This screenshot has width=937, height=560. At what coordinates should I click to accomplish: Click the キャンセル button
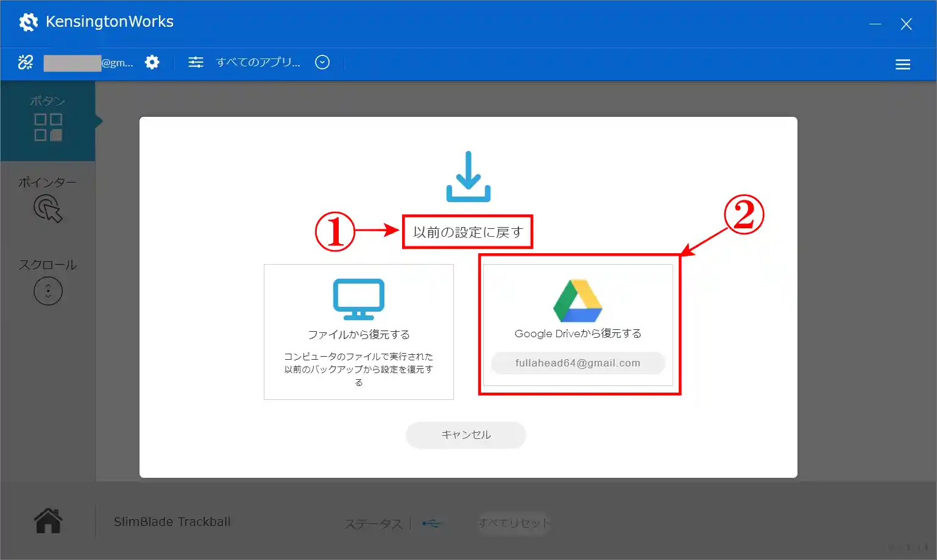click(466, 435)
